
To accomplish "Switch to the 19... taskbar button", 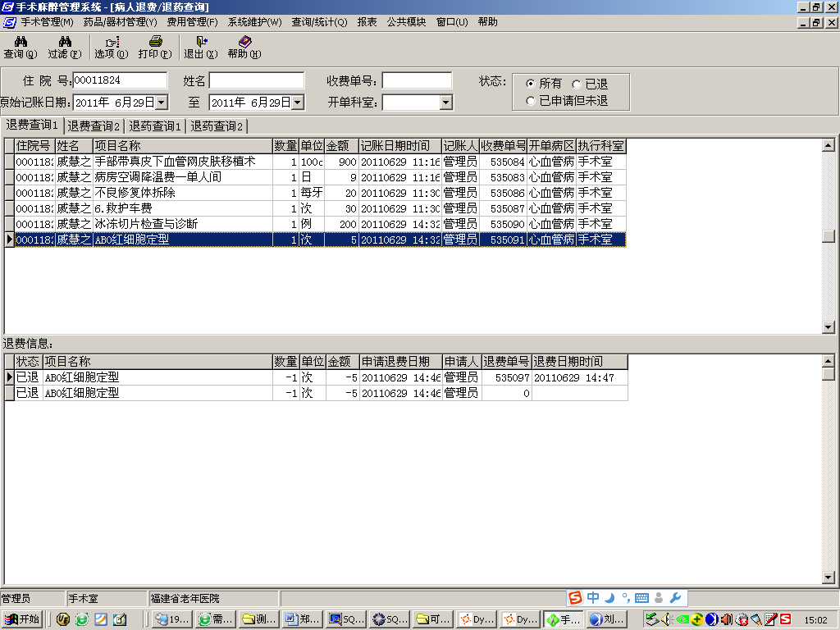I will (x=172, y=619).
